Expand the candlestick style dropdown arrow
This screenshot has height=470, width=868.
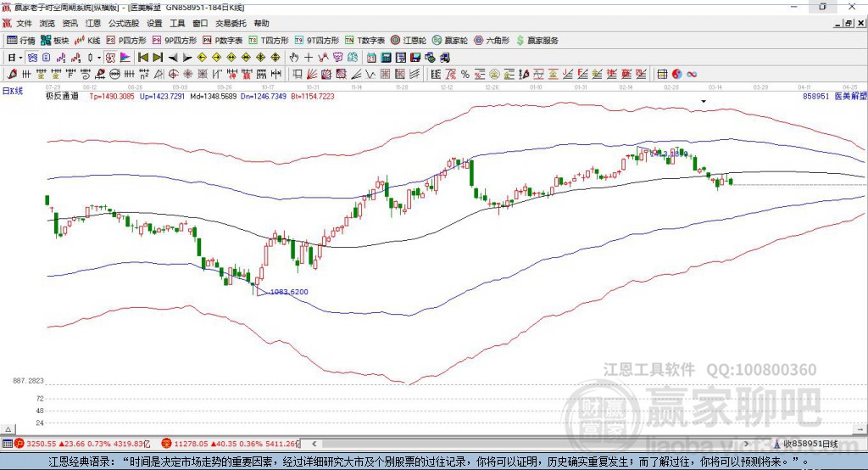[99, 58]
